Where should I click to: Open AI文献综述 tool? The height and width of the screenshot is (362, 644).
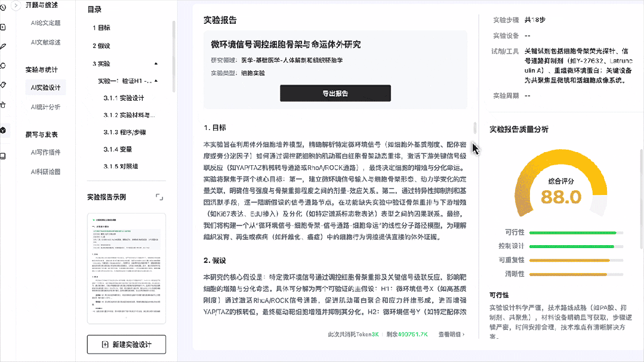(45, 42)
